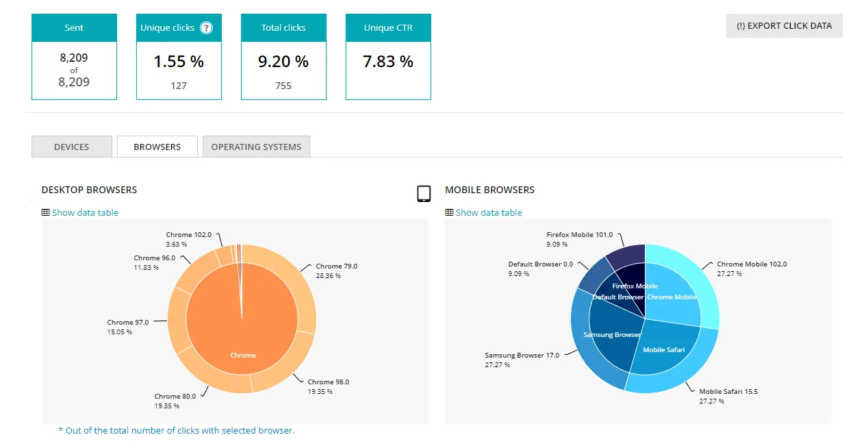Open the Operating Systems tab

point(256,147)
